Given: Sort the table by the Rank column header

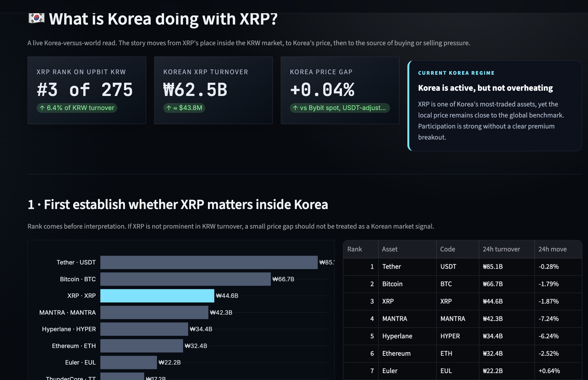Looking at the screenshot, I should click(x=361, y=249).
